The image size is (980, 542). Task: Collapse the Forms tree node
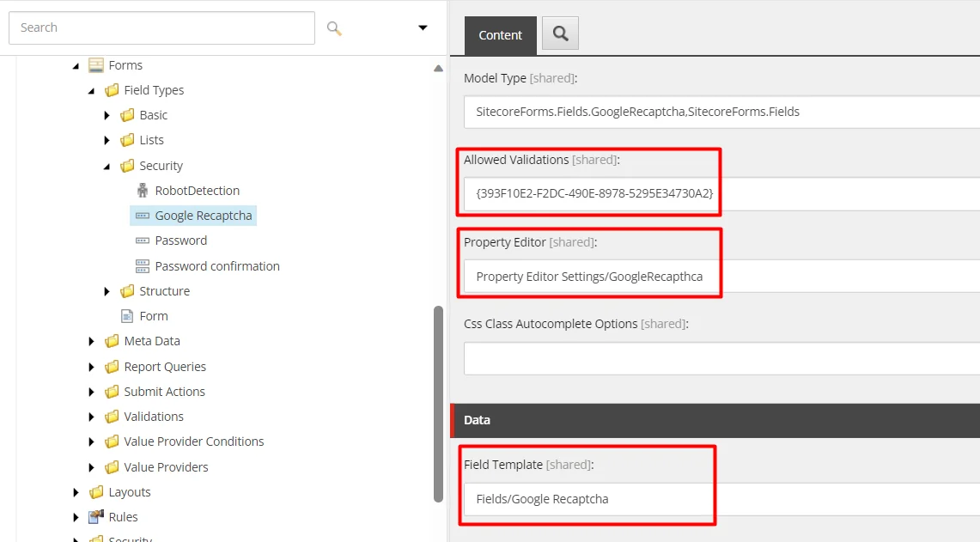coord(76,65)
